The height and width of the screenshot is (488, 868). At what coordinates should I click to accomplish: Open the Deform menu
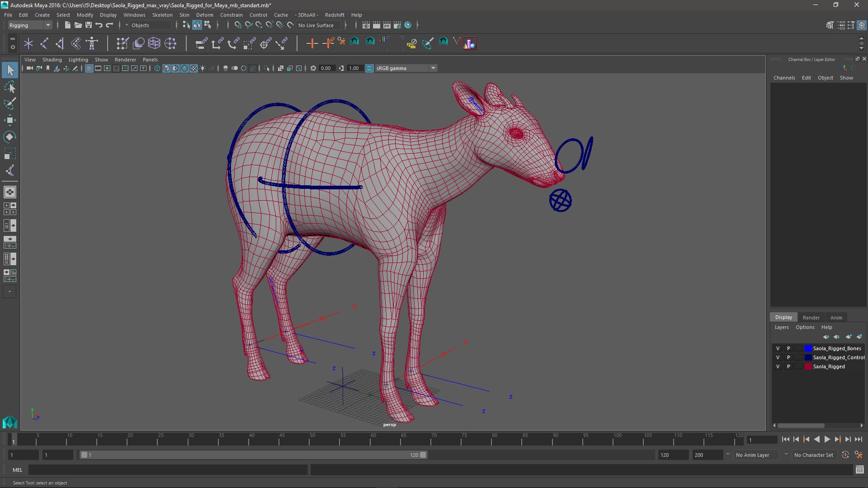tap(205, 15)
